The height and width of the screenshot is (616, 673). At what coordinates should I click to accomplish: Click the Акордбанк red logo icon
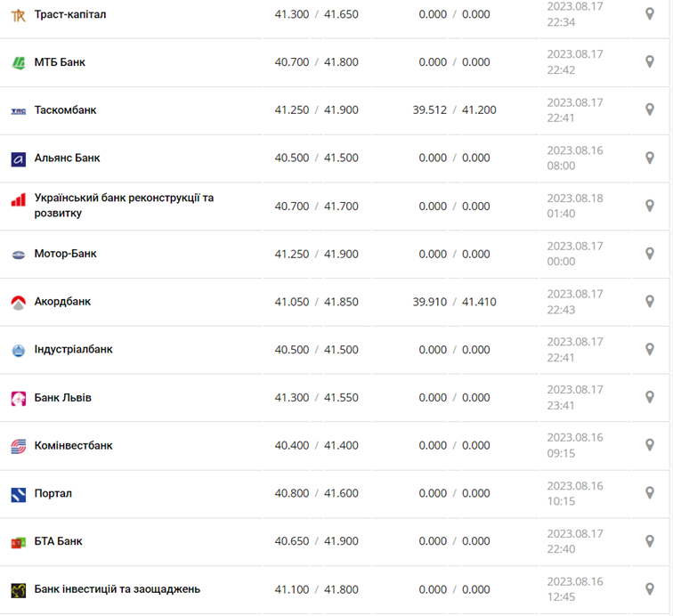click(x=18, y=303)
